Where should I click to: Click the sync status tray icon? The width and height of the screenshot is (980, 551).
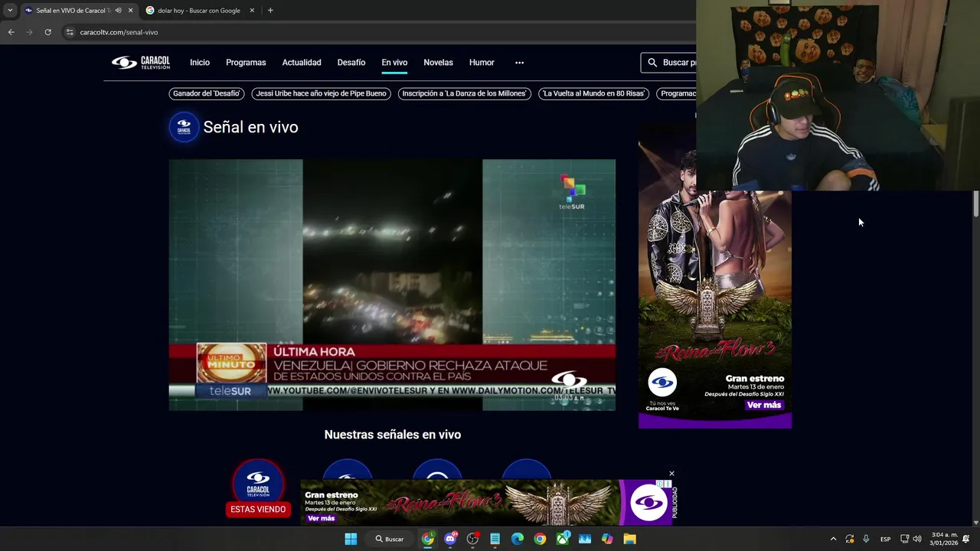[x=850, y=539]
